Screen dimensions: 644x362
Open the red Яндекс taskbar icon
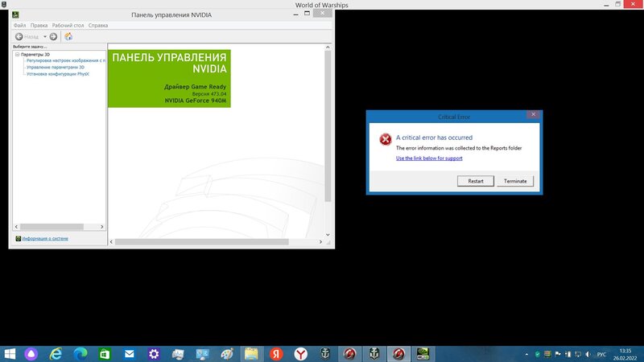pyautogui.click(x=276, y=354)
